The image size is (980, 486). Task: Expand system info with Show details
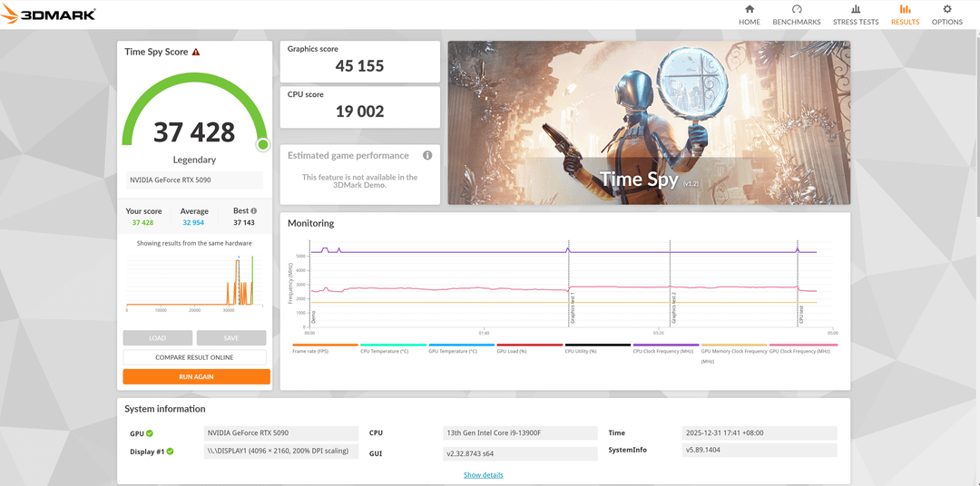[483, 475]
